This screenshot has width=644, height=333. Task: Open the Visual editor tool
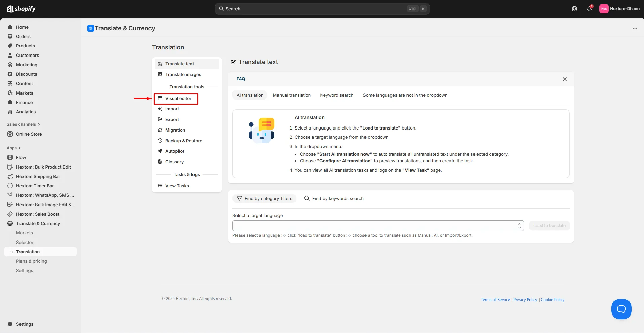coord(176,98)
